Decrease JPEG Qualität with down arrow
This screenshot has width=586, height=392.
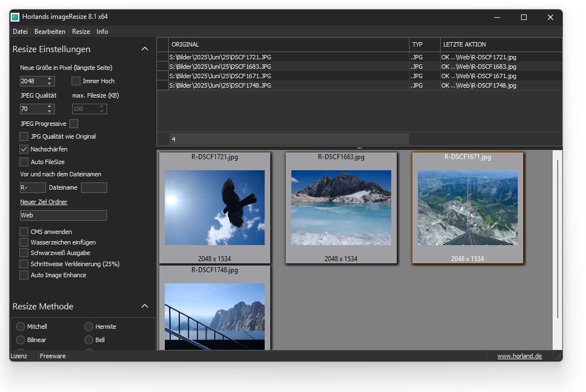(50, 111)
